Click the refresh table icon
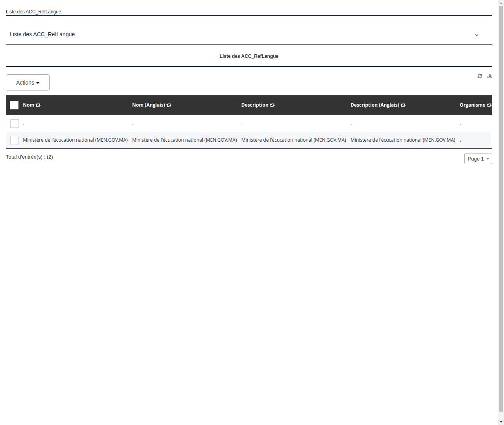 click(480, 76)
